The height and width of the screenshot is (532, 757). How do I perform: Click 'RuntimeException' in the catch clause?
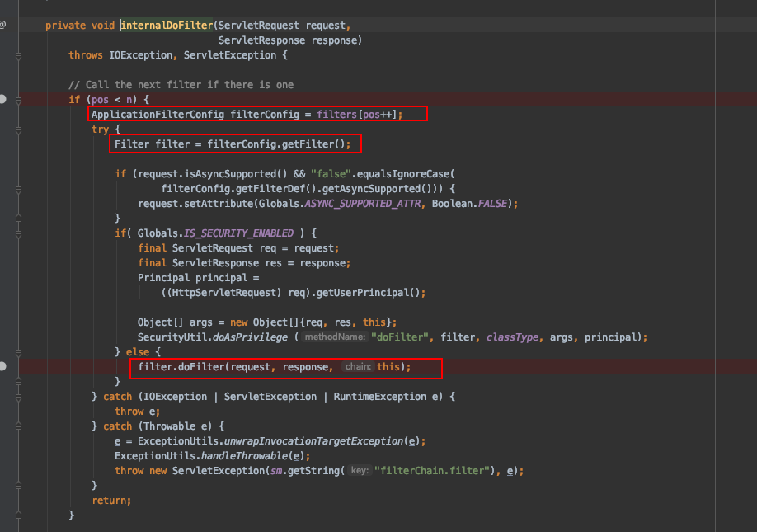[x=380, y=397]
